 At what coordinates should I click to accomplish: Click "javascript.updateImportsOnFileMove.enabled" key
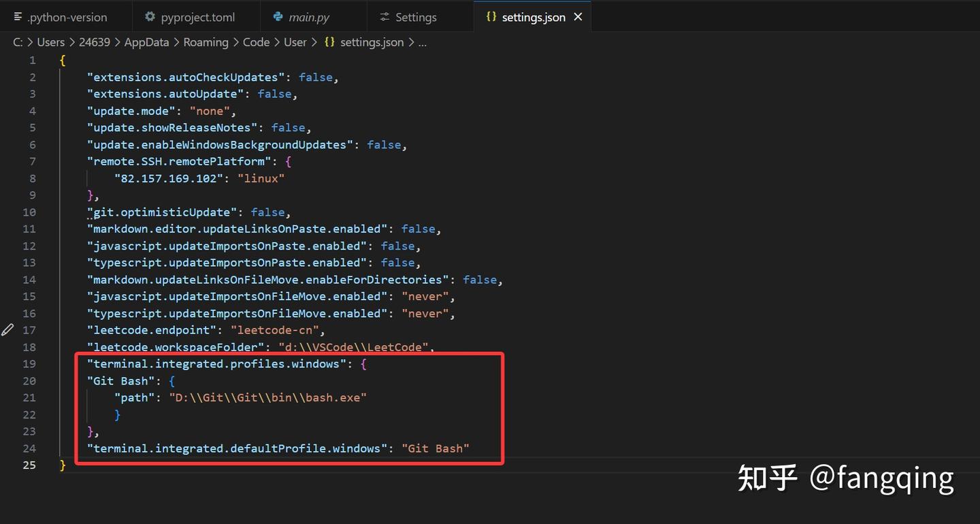click(237, 297)
